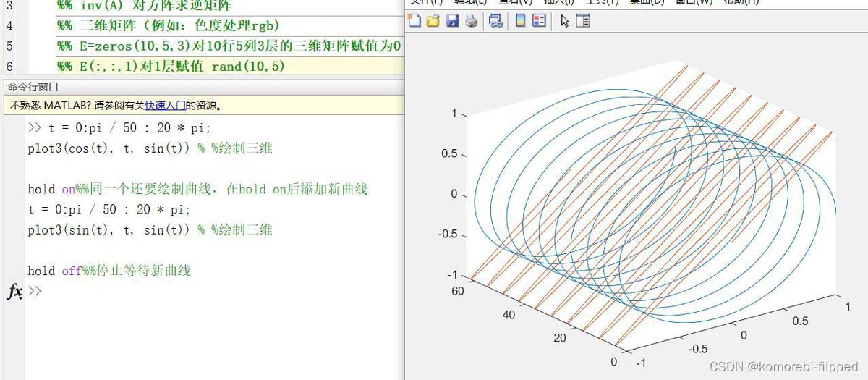Open the Property Inspector panel icon
868x380 pixels.
[583, 21]
